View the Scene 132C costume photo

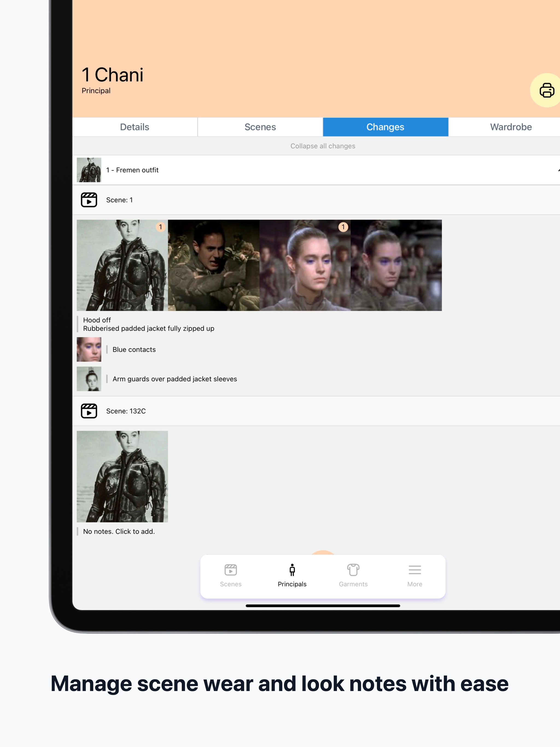[x=122, y=477]
